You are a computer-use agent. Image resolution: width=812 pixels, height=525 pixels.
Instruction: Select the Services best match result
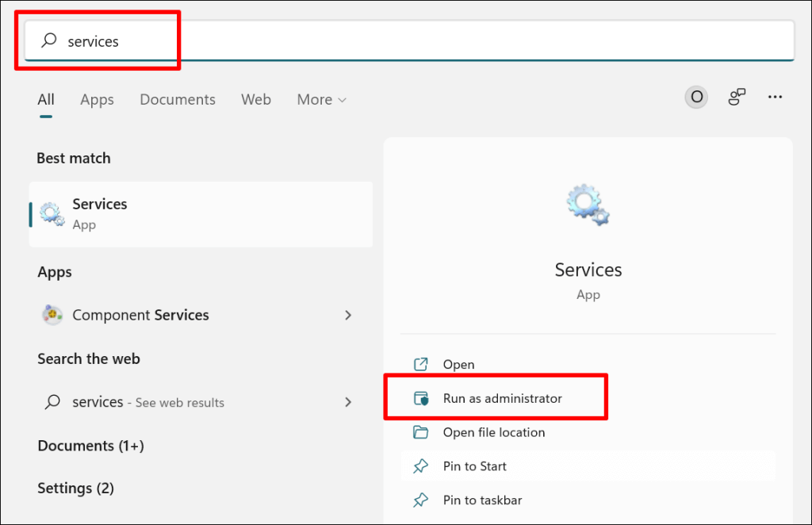(201, 214)
